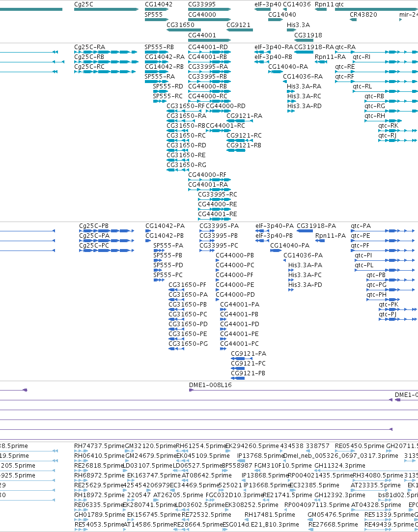Click the GM05476.5prime EST label

pyautogui.click(x=333, y=515)
